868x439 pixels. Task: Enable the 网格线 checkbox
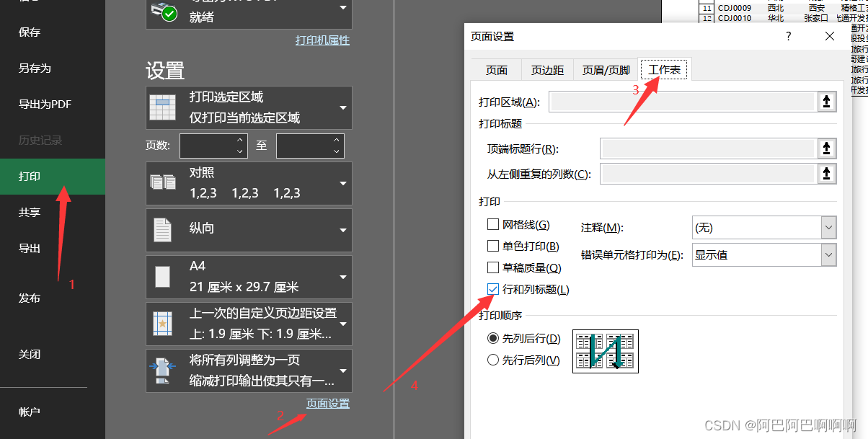[493, 224]
